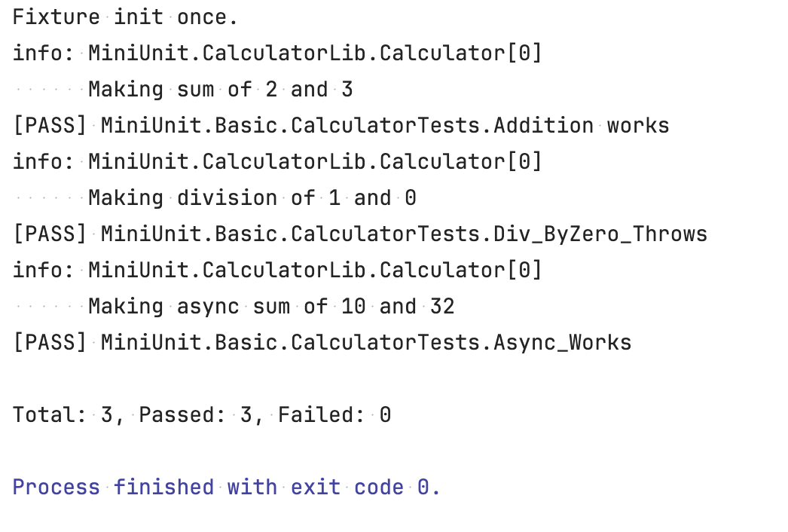Click the 'Div_ByZero_Throws' test name text
The height and width of the screenshot is (532, 788).
coord(600,234)
